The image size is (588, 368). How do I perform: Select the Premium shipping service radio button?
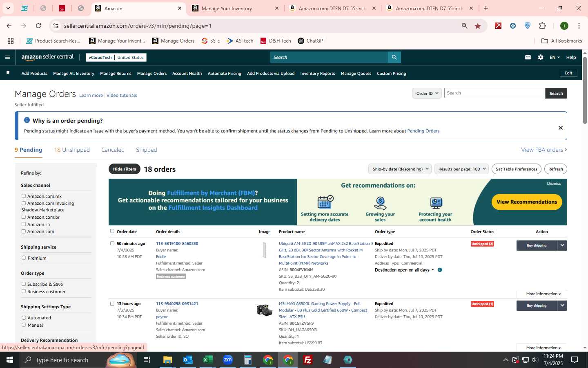point(24,258)
